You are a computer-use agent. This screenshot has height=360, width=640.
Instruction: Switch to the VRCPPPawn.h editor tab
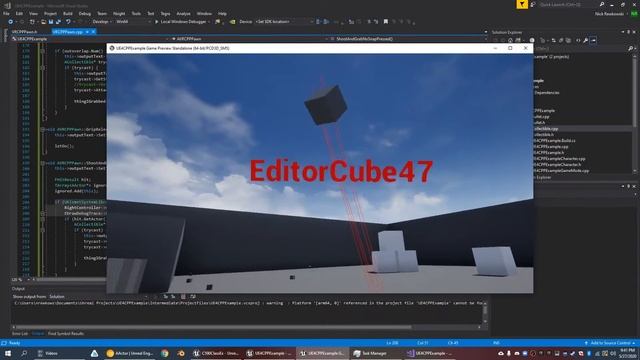tap(24, 31)
